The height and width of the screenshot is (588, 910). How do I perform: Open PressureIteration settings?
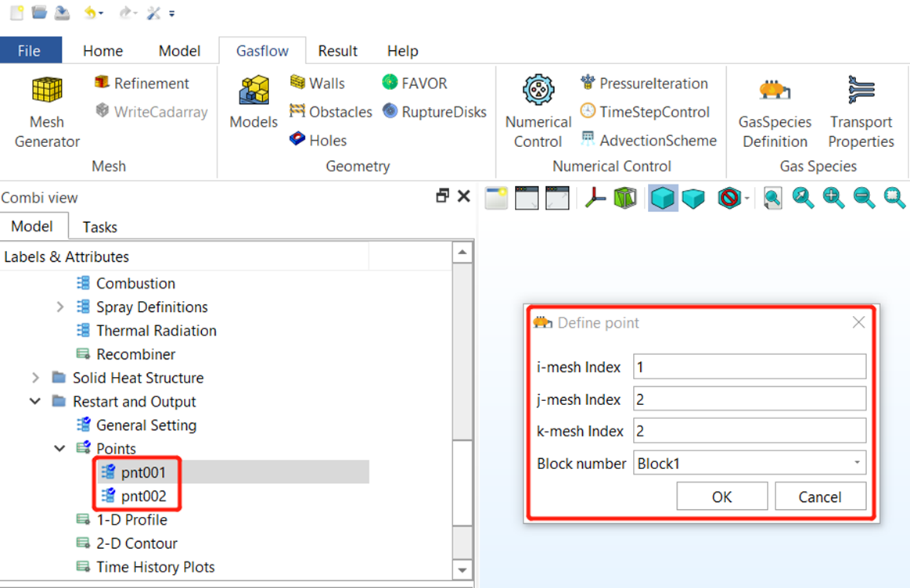coord(644,84)
